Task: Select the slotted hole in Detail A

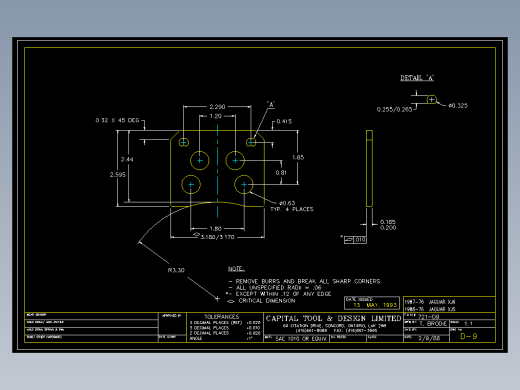Action: (431, 100)
